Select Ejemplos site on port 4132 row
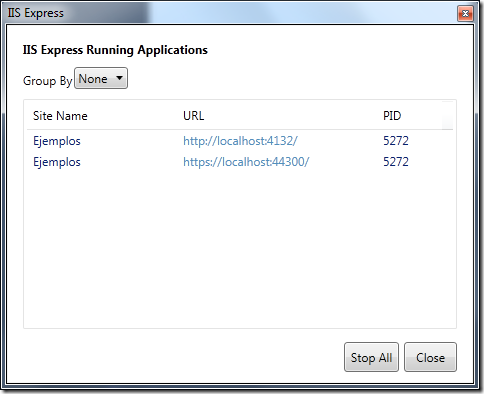This screenshot has width=484, height=394. pos(240,141)
